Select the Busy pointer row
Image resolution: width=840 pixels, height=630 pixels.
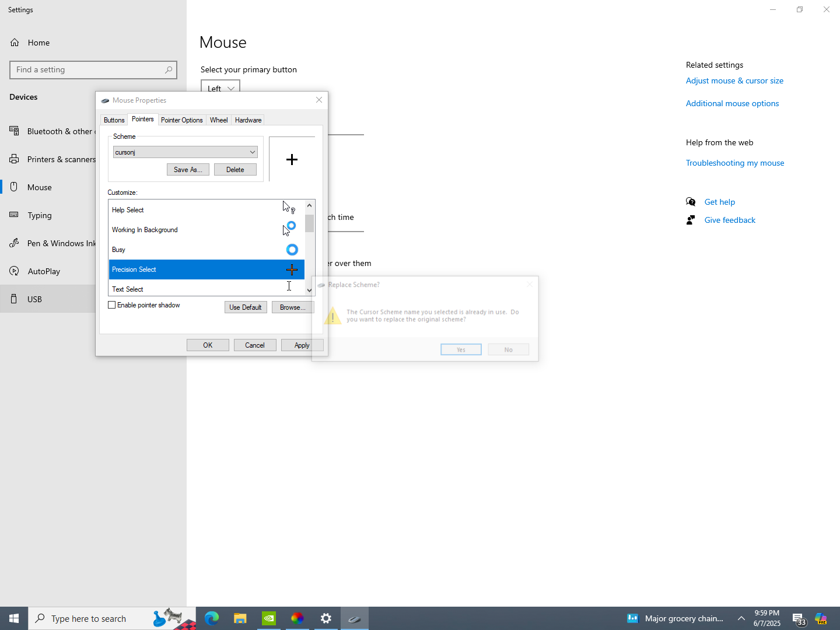(x=206, y=250)
